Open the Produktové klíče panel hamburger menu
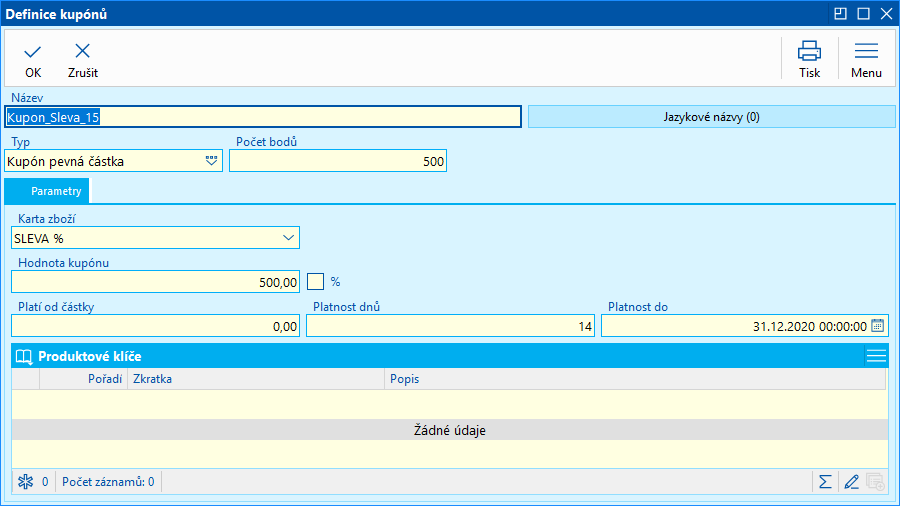The image size is (900, 506). pos(876,356)
